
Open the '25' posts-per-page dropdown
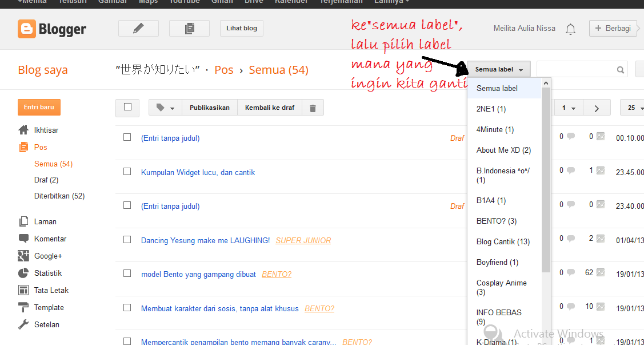[634, 107]
